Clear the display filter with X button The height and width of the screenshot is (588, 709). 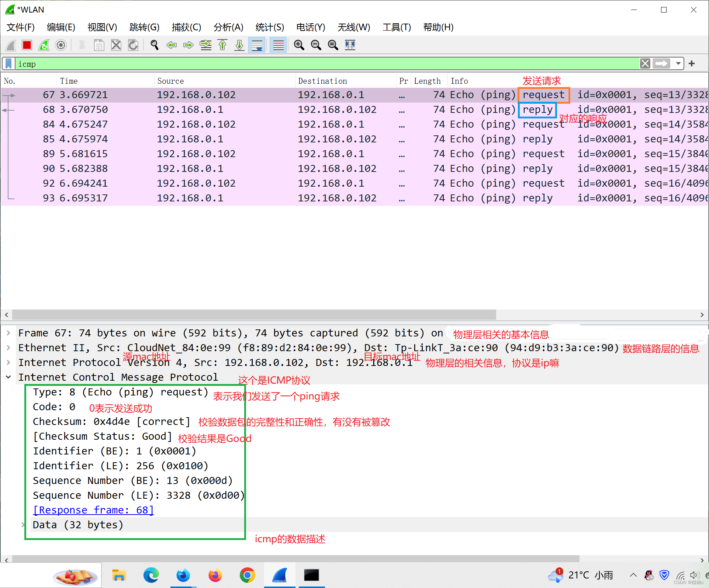645,63
